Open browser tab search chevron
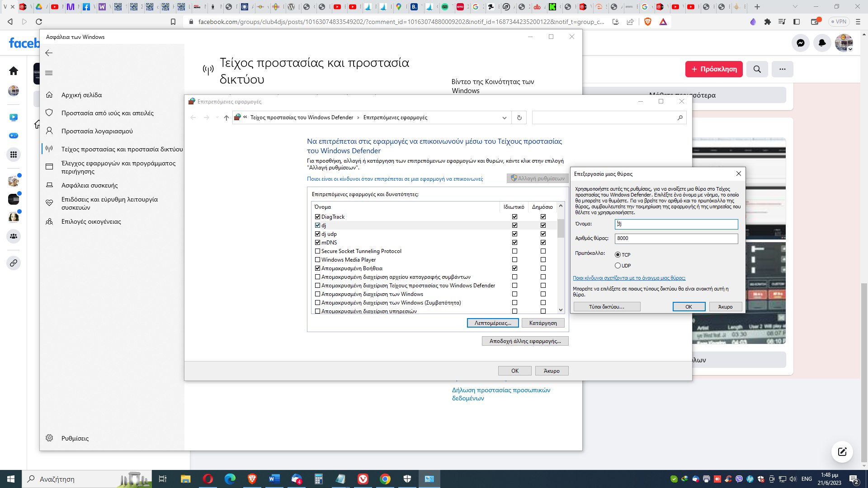This screenshot has width=868, height=488. pos(795,7)
